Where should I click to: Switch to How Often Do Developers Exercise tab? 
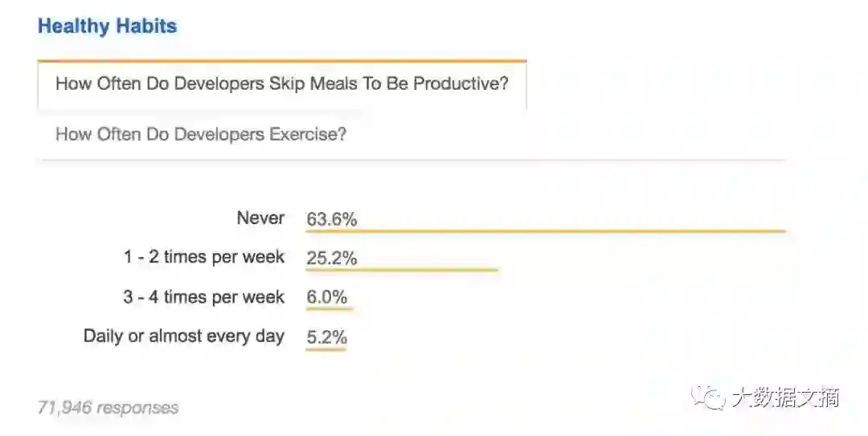point(201,134)
